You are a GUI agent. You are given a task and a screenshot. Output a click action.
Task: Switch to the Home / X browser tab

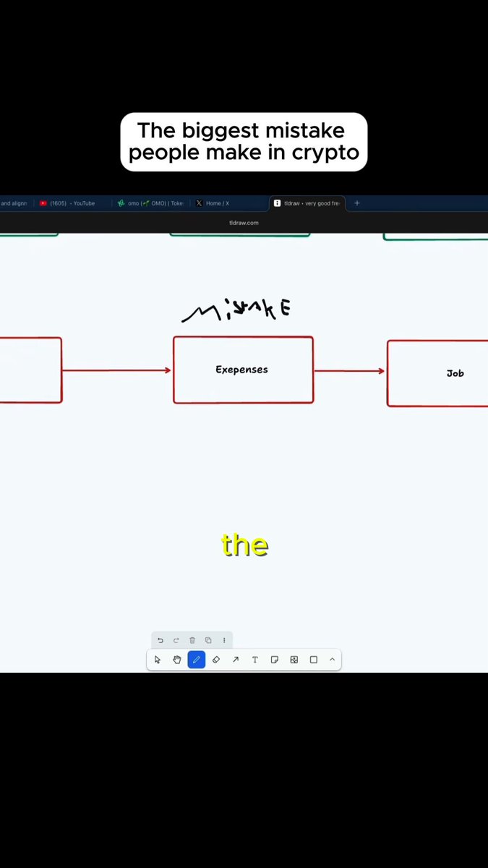[x=228, y=203]
